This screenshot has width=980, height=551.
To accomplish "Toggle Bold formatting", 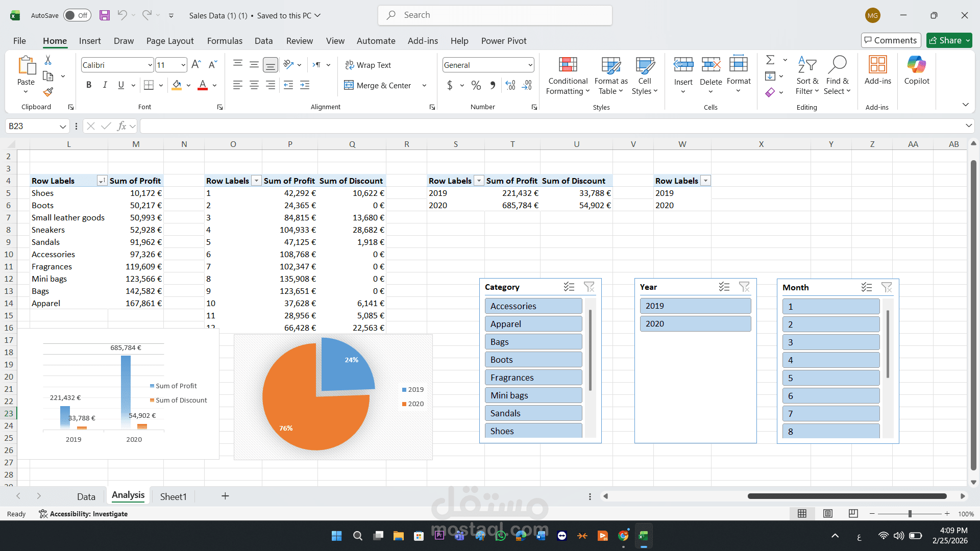I will pos(89,85).
